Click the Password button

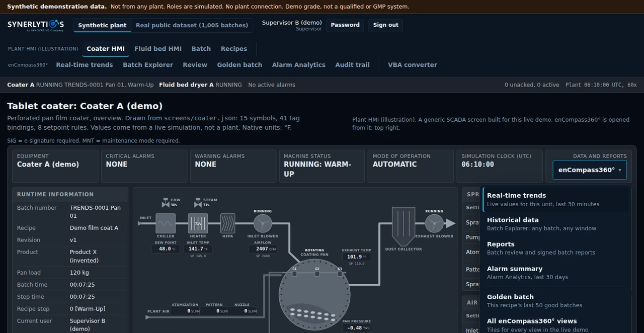pyautogui.click(x=345, y=25)
